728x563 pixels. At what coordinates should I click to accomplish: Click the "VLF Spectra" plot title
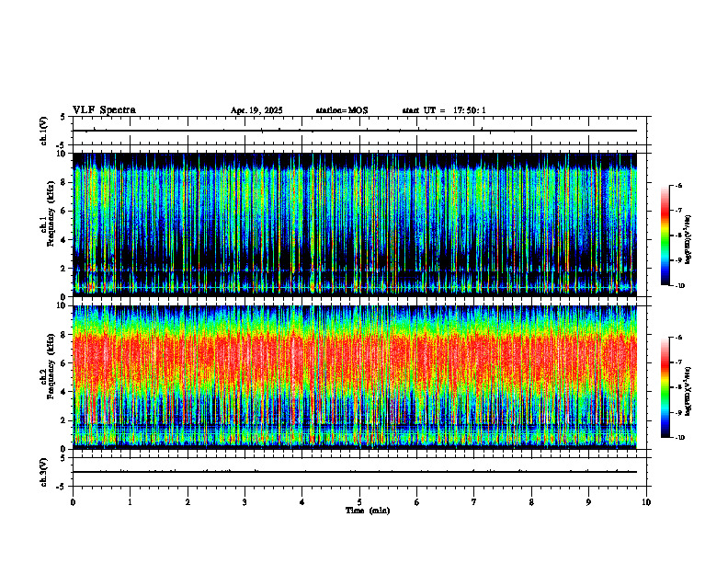pos(104,110)
